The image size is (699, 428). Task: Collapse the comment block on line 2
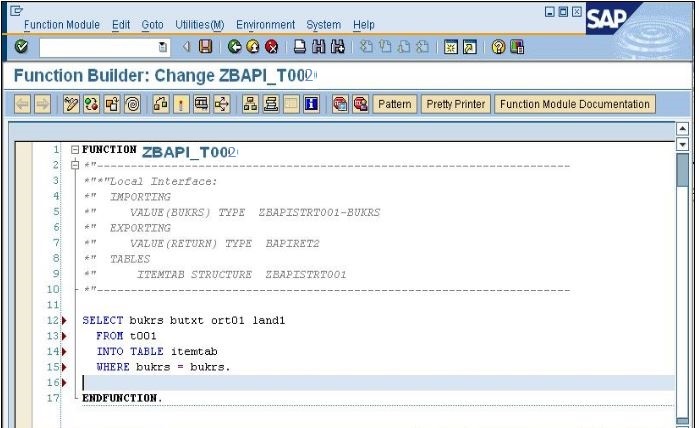[75, 165]
